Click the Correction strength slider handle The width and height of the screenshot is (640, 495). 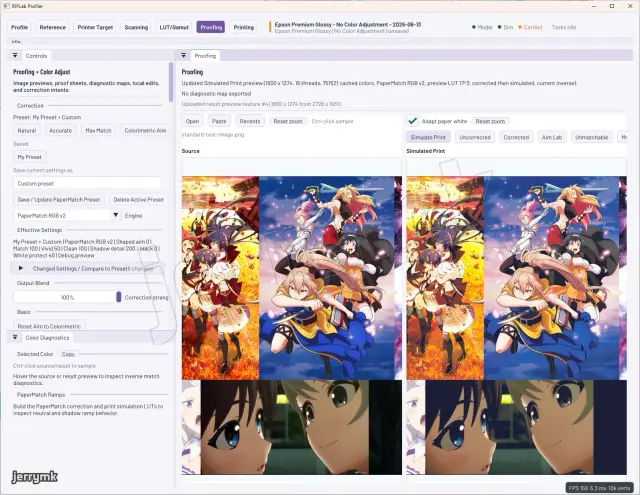(x=119, y=297)
